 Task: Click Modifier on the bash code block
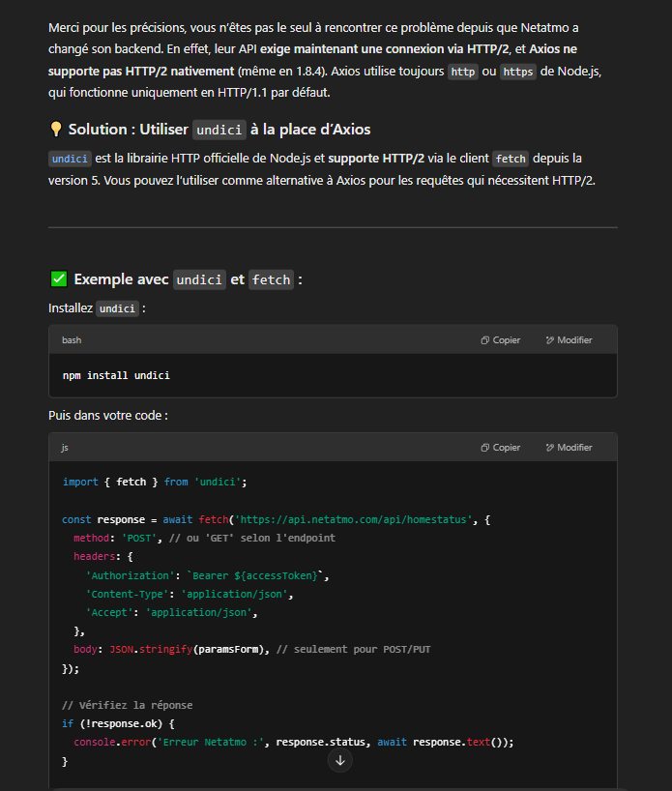[569, 340]
